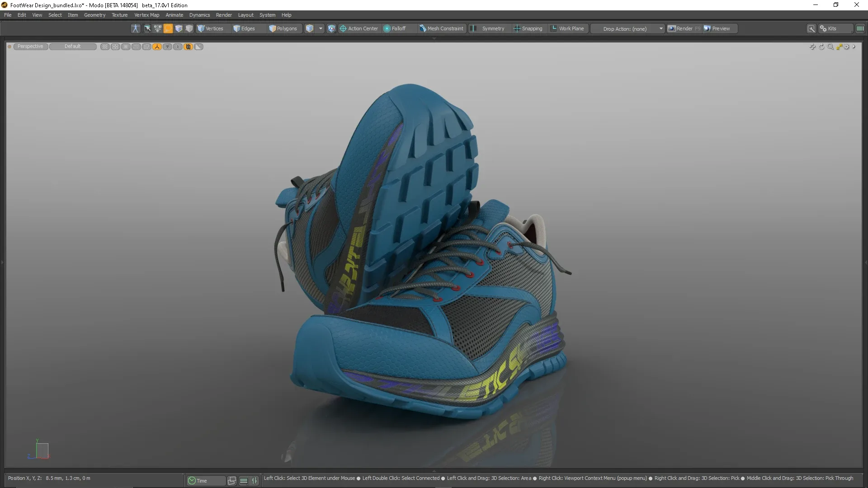Image resolution: width=868 pixels, height=488 pixels.
Task: Open the Action Center menu
Action: click(359, 28)
